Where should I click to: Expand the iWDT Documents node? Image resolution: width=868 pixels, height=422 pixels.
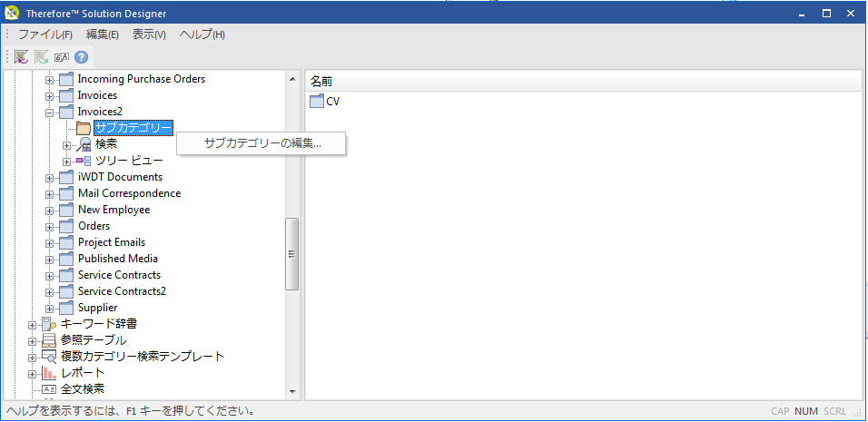point(49,178)
